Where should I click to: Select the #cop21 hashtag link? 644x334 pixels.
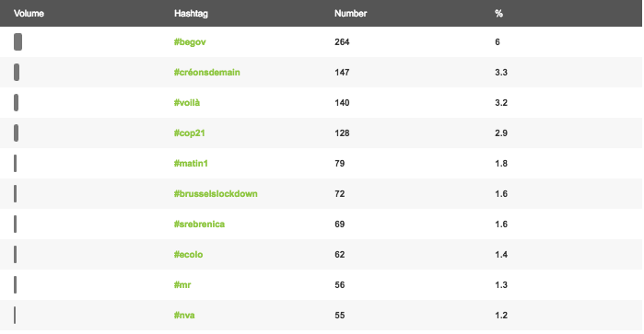point(190,133)
